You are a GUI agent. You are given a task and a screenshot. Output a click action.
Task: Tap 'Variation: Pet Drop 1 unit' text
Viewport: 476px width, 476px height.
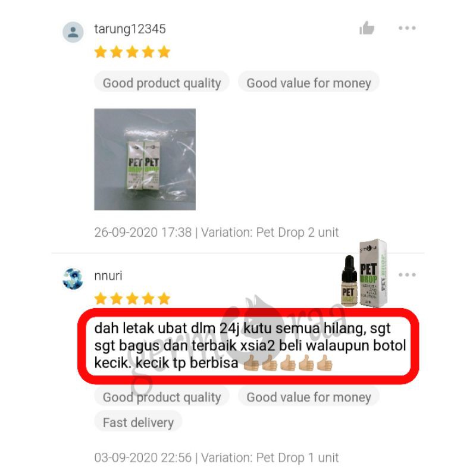tap(270, 458)
